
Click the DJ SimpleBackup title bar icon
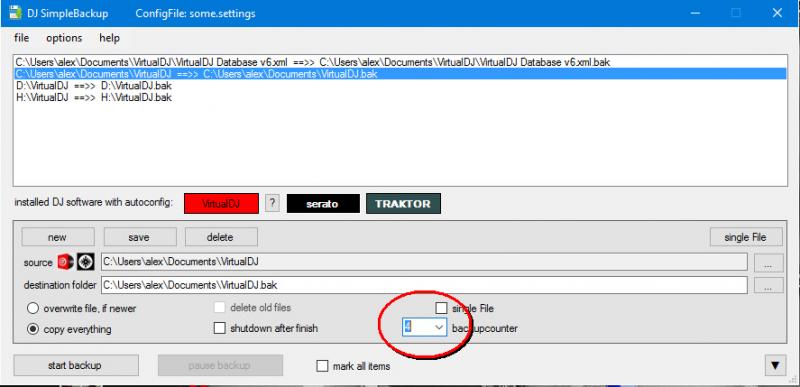[x=15, y=13]
